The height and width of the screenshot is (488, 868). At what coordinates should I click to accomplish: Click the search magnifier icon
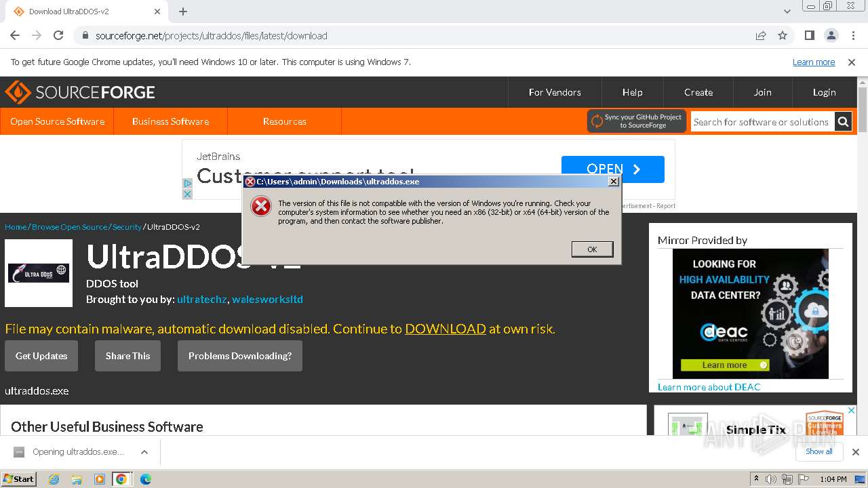(843, 122)
